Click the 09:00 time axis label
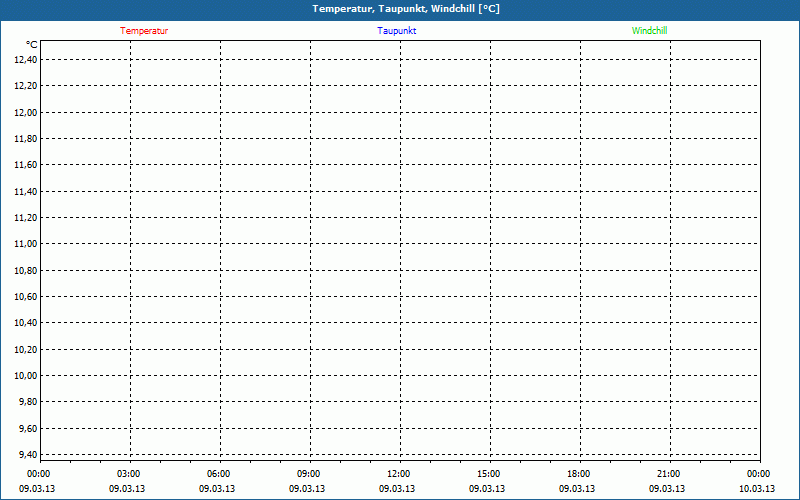Viewport: 800px width, 500px height. click(x=308, y=474)
